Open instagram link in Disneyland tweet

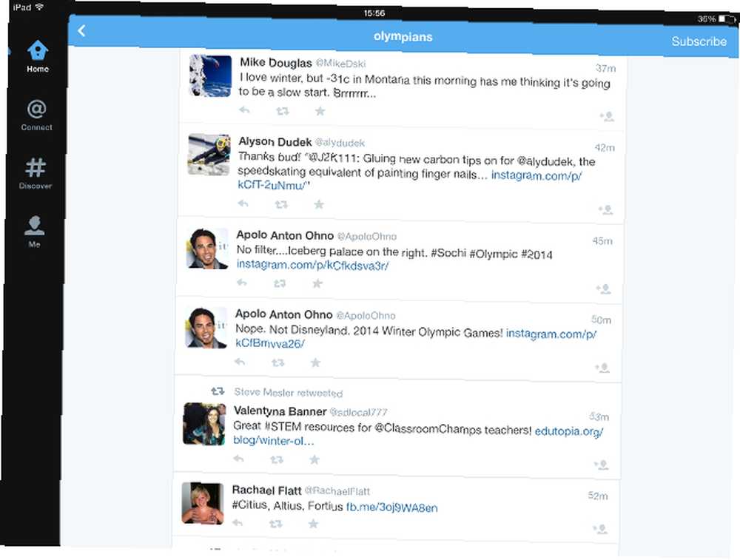[551, 334]
